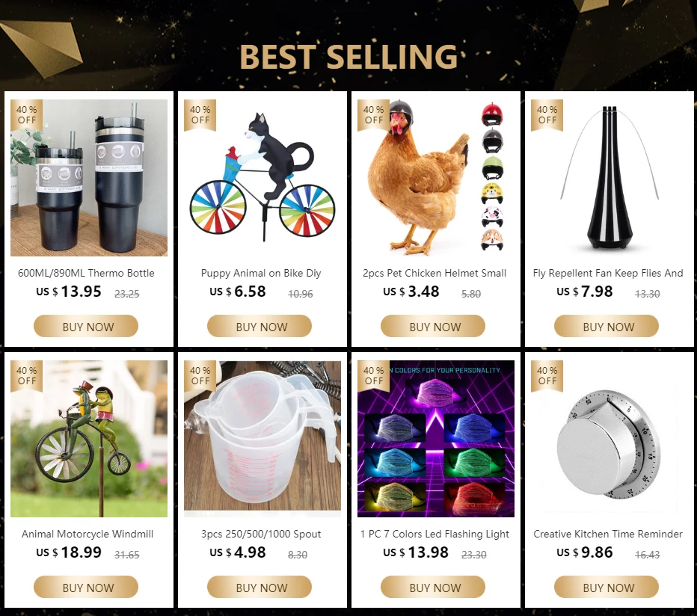This screenshot has width=697, height=616.
Task: Open the kitchen timer product image
Action: tap(610, 439)
